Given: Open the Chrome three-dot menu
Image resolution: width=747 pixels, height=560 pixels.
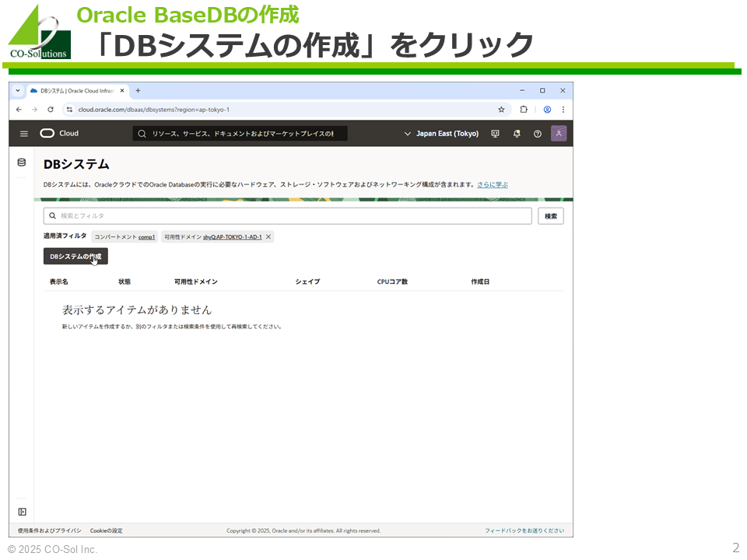Looking at the screenshot, I should (x=563, y=110).
